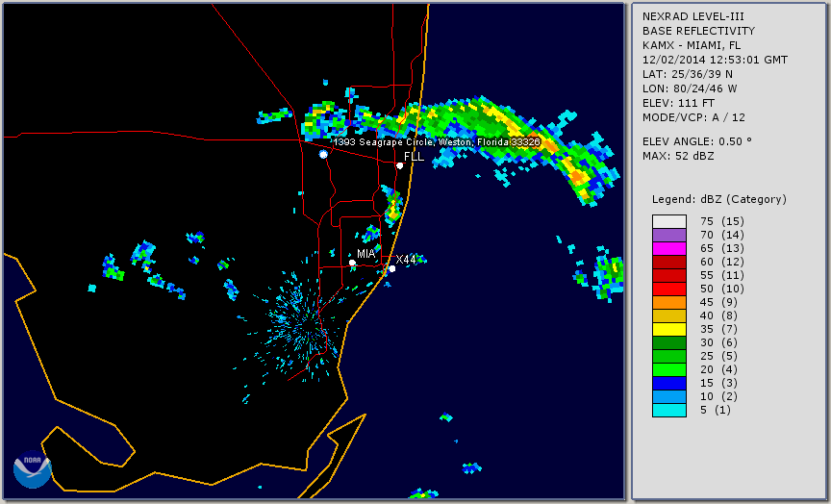Click the 'FLL' map label
This screenshot has width=831, height=504.
point(414,157)
